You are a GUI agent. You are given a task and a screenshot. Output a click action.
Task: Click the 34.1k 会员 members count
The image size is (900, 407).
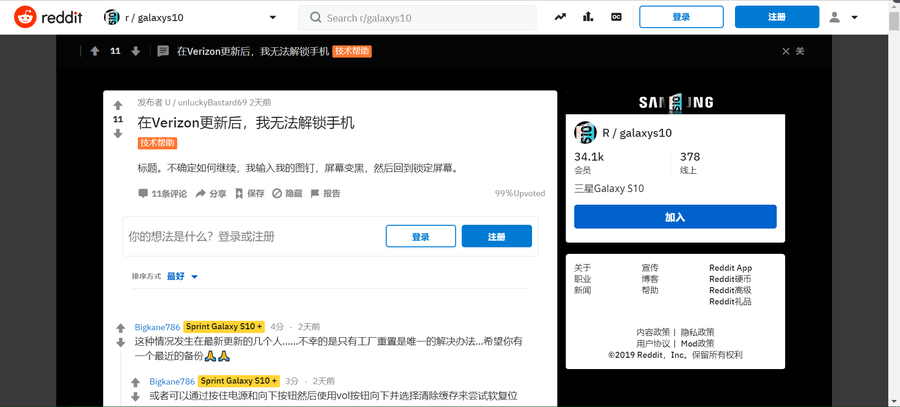click(x=589, y=163)
